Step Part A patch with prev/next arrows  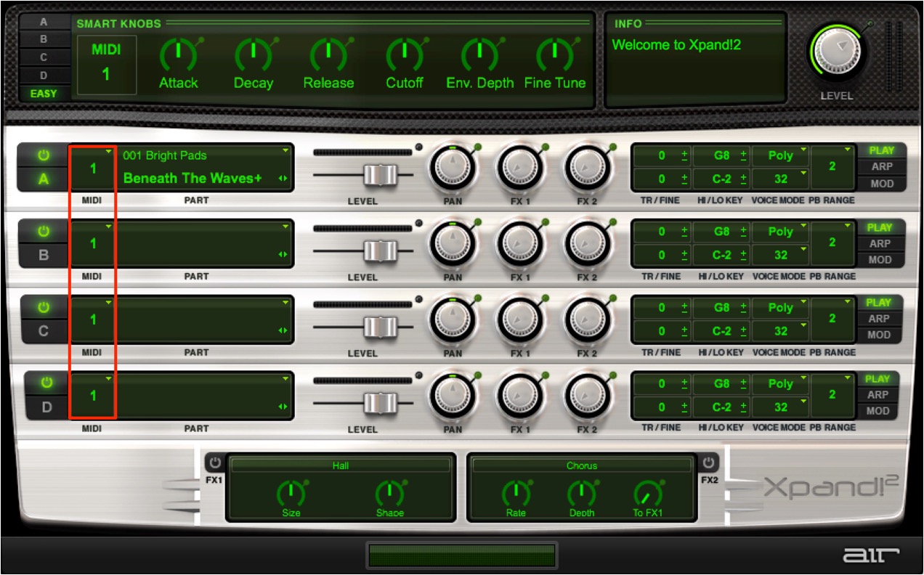pyautogui.click(x=283, y=179)
